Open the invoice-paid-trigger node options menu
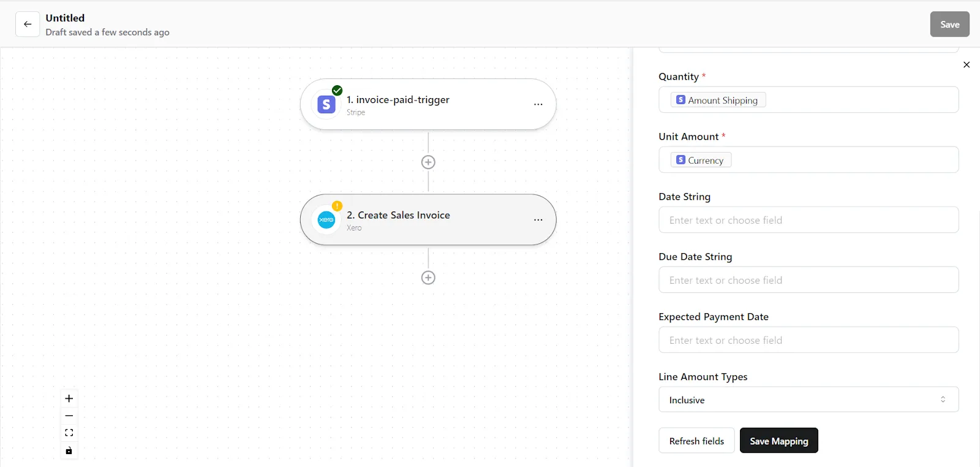 pos(538,104)
